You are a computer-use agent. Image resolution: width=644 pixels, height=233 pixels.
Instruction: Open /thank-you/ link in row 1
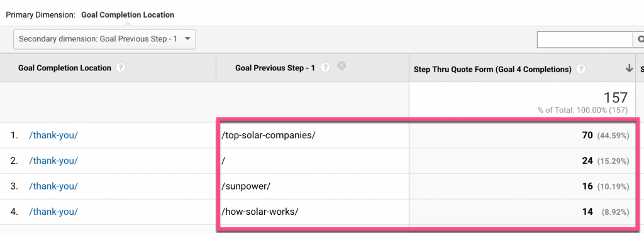[53, 136]
